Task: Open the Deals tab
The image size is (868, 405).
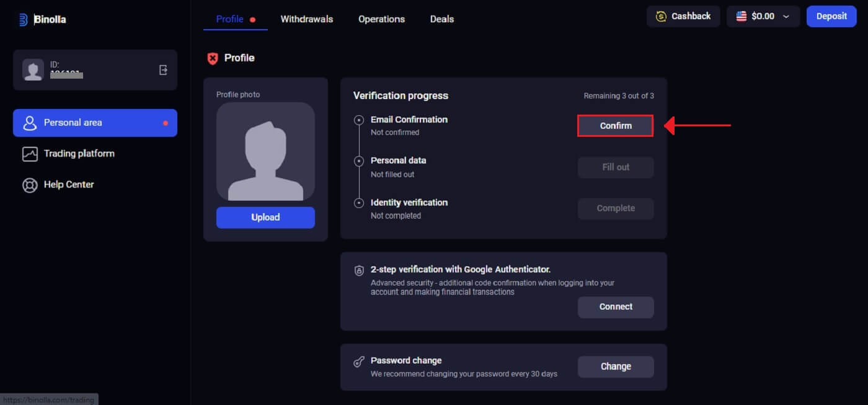Action: coord(441,19)
